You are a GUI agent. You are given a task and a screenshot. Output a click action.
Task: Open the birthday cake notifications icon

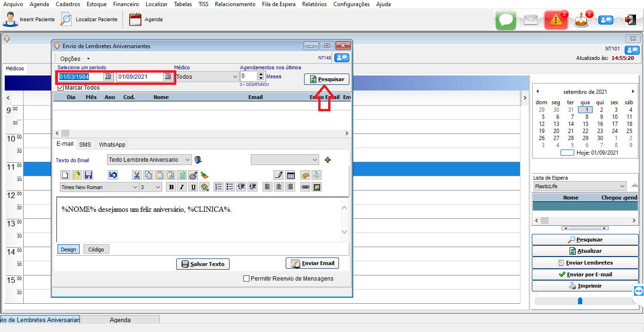click(581, 20)
